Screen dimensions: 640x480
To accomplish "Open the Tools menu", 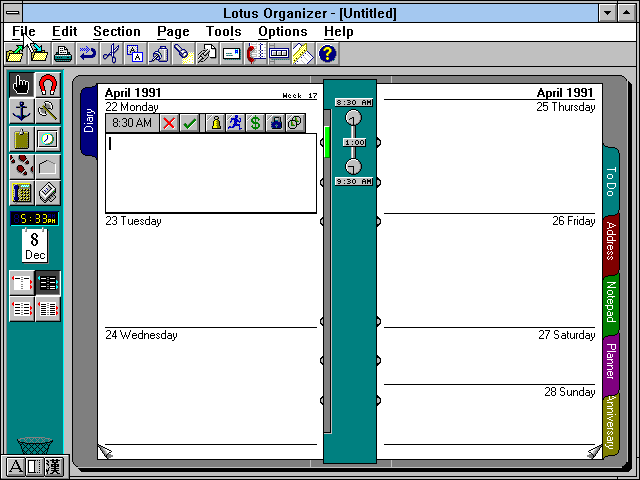I will 223,31.
